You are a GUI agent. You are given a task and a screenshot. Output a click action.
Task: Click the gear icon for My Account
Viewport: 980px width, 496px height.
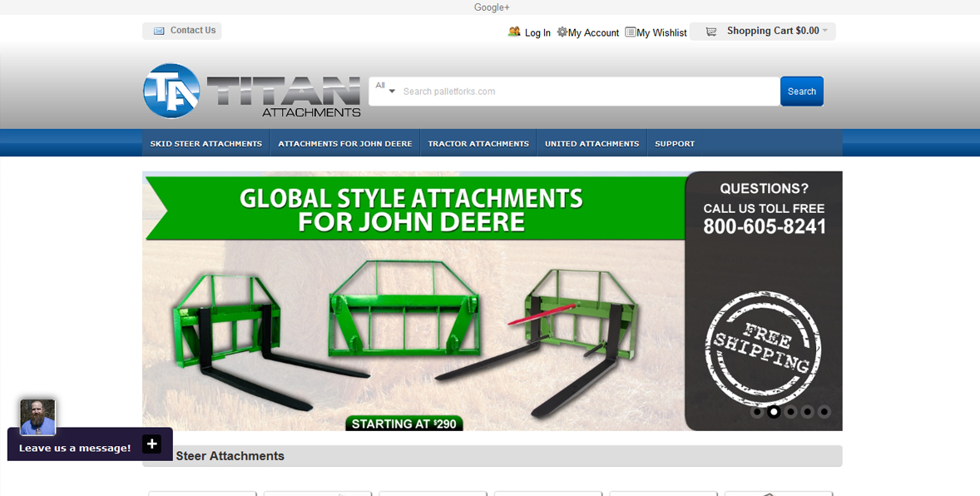(562, 32)
